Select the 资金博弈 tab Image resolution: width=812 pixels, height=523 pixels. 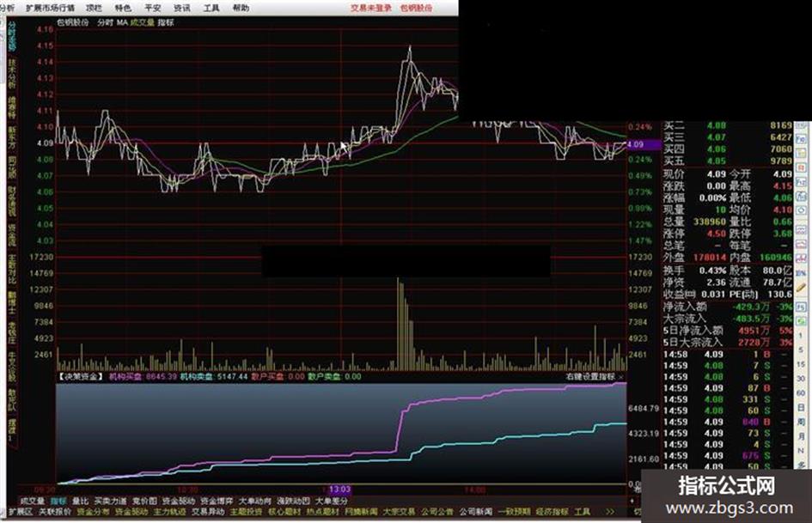[217, 502]
